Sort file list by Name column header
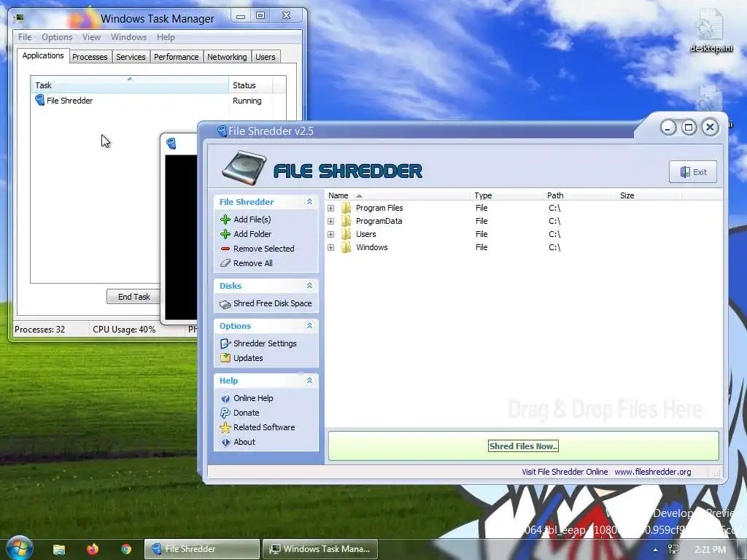Viewport: 747px width, 560px height. (398, 195)
